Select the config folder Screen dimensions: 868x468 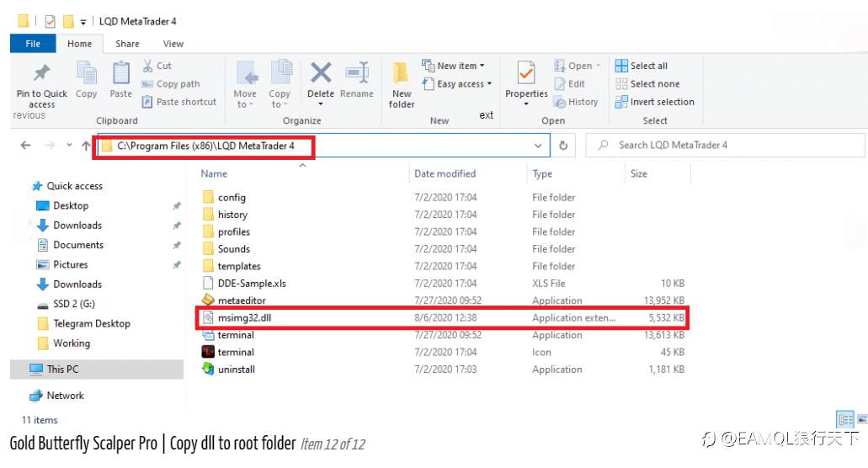[x=224, y=198]
